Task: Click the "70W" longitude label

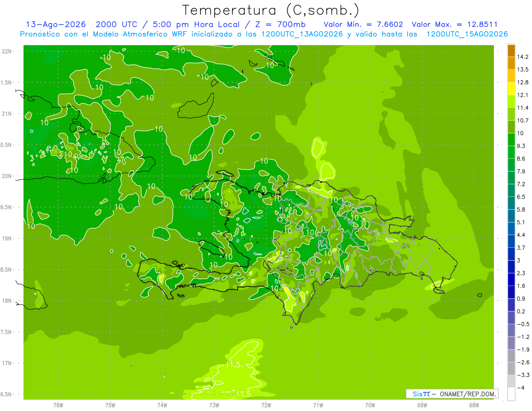Action: (x=370, y=405)
